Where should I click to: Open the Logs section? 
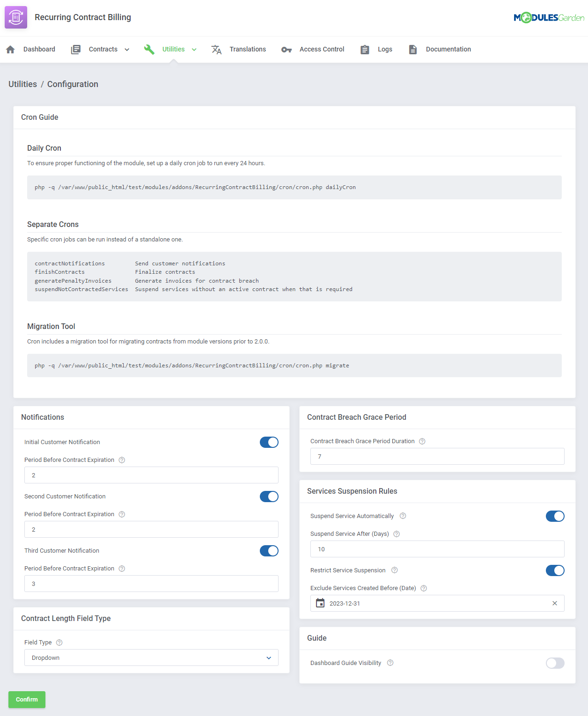tap(385, 49)
